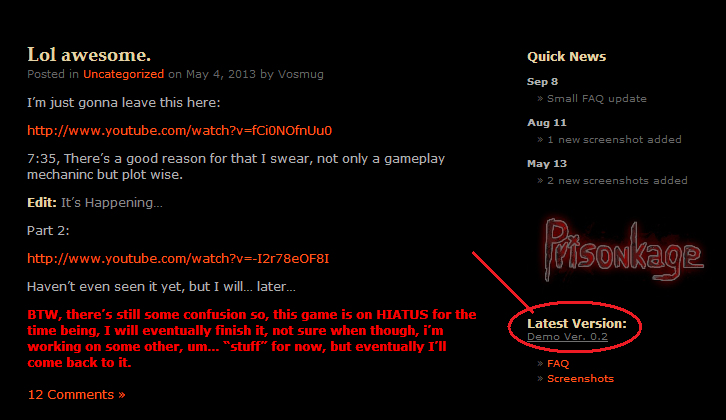Image resolution: width=726 pixels, height=420 pixels.
Task: Open the Part 2 YouTube link
Action: pos(178,258)
